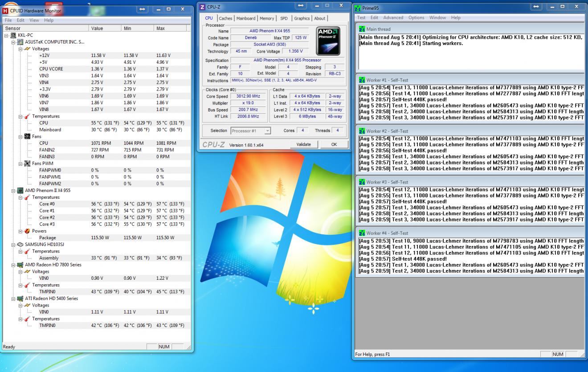
Task: Click the Main thread window icon in Prime95
Action: (362, 29)
